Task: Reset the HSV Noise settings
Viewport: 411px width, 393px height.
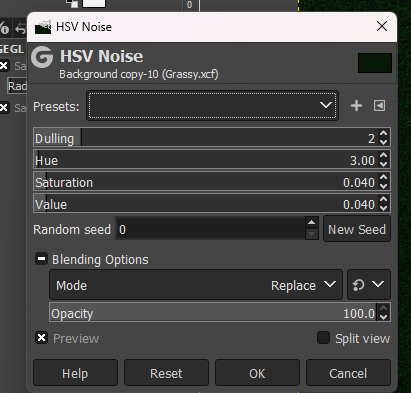Action: point(166,373)
